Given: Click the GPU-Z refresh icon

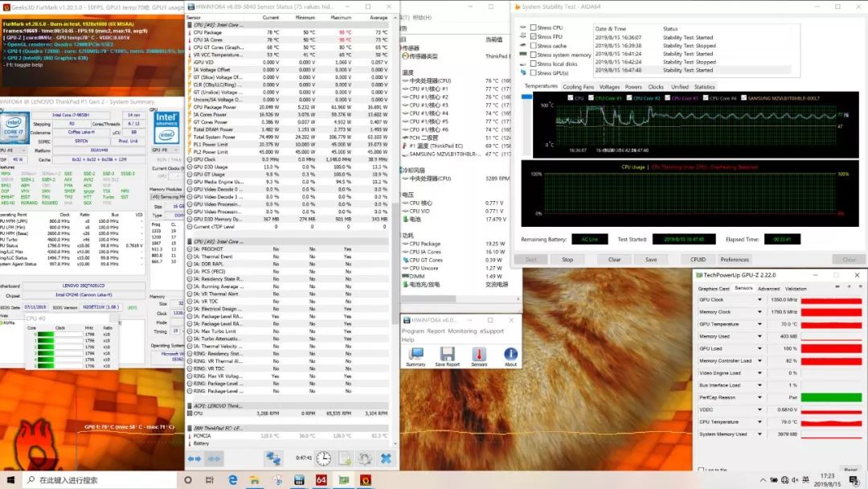Looking at the screenshot, I should [x=849, y=286].
